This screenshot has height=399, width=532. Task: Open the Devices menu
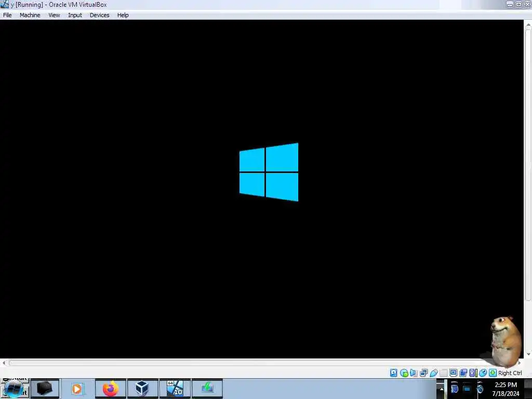click(99, 15)
